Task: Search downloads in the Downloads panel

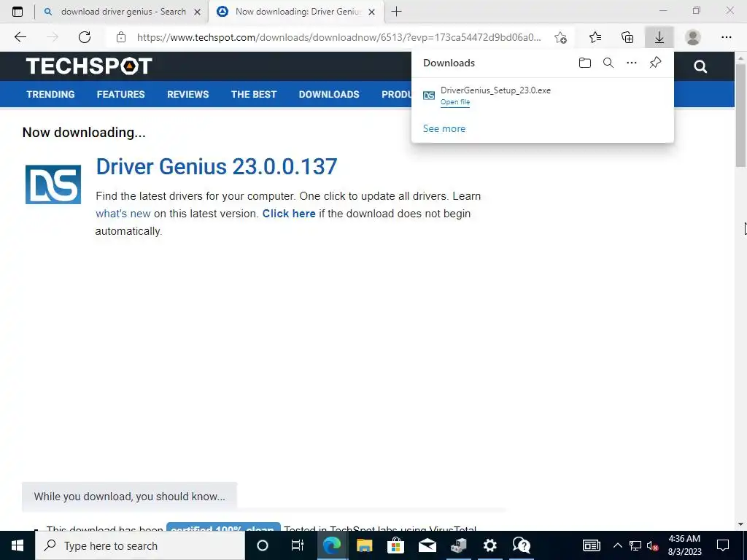Action: click(x=608, y=63)
